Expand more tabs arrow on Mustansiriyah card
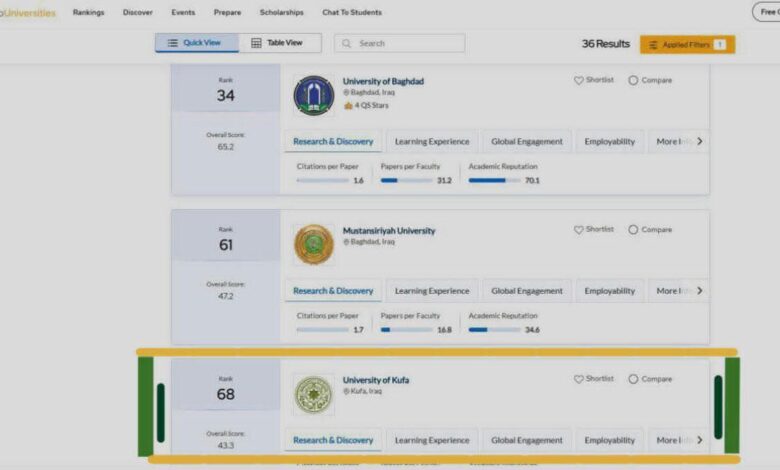The height and width of the screenshot is (470, 780). tap(699, 291)
